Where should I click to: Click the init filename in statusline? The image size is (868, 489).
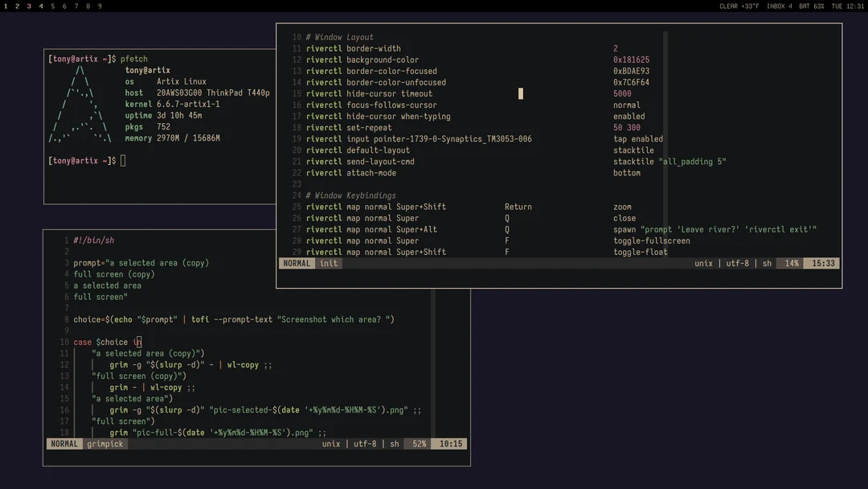click(x=329, y=264)
